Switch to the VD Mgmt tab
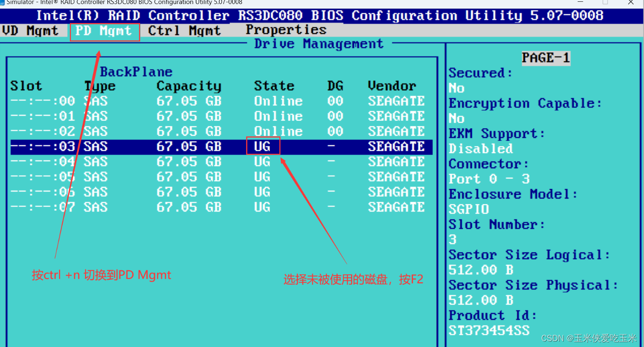The height and width of the screenshot is (347, 644). point(30,31)
